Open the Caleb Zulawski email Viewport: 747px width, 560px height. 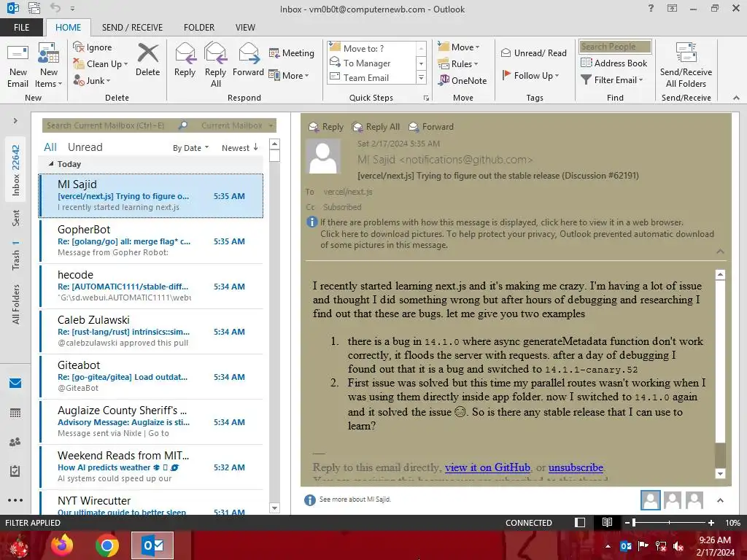click(151, 331)
